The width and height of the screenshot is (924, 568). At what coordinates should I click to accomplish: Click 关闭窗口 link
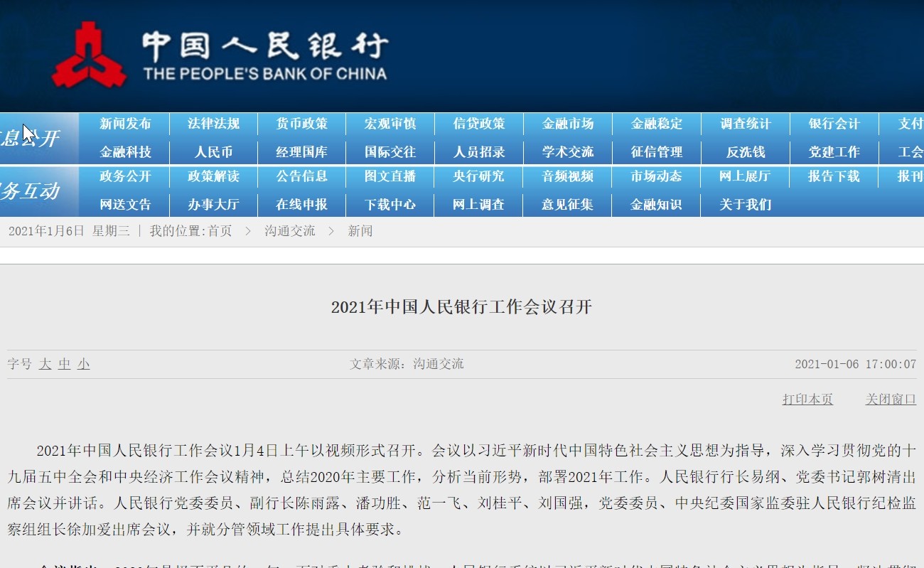click(891, 400)
